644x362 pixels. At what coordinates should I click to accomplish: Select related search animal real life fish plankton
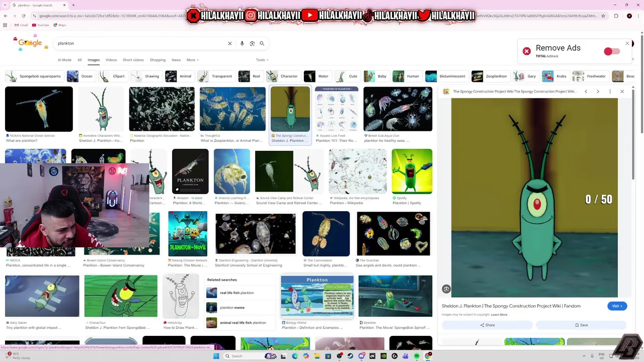[x=240, y=323]
